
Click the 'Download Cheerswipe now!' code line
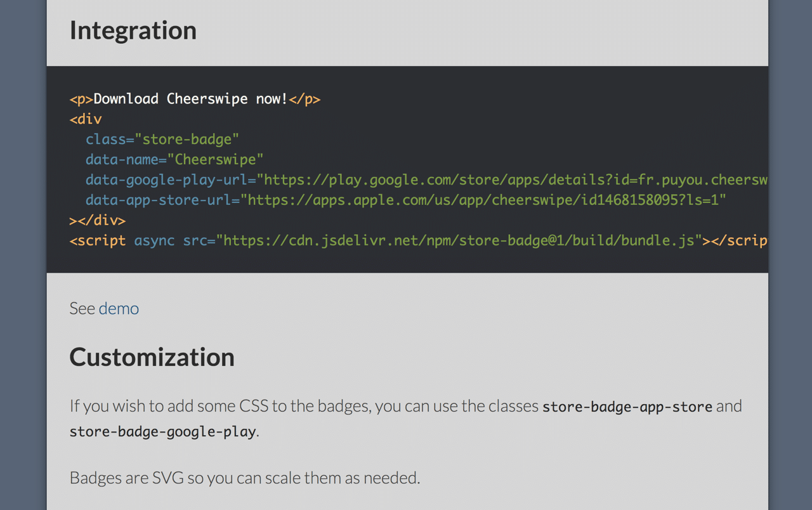click(x=195, y=99)
